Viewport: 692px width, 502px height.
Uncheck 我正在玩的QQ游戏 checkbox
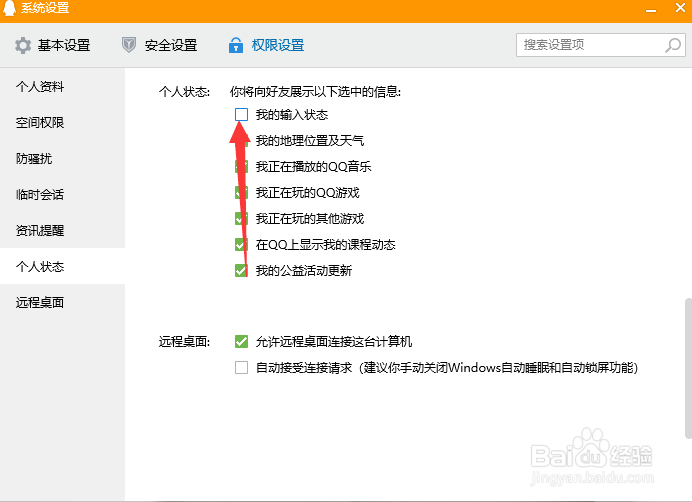tap(241, 192)
